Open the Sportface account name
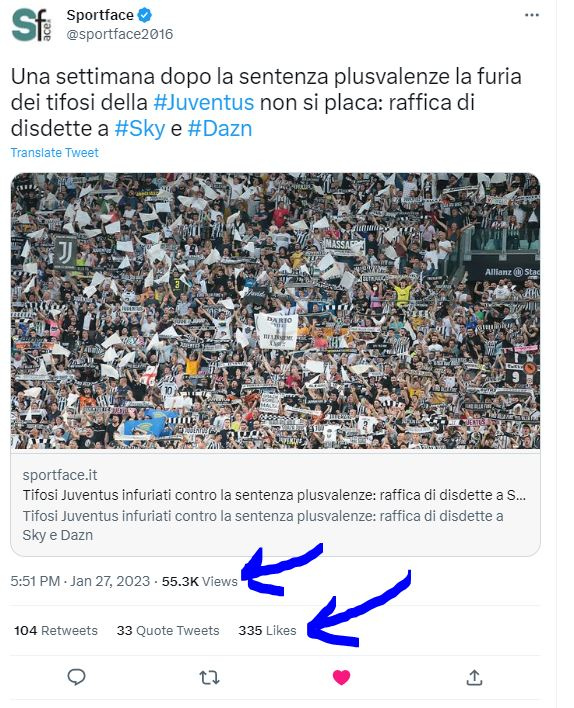The image size is (574, 708). point(100,15)
